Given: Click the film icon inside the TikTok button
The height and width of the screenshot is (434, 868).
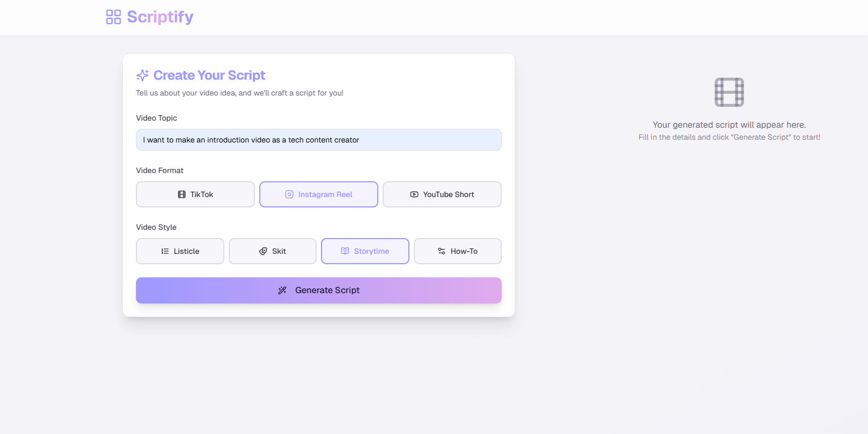Looking at the screenshot, I should click(x=181, y=194).
